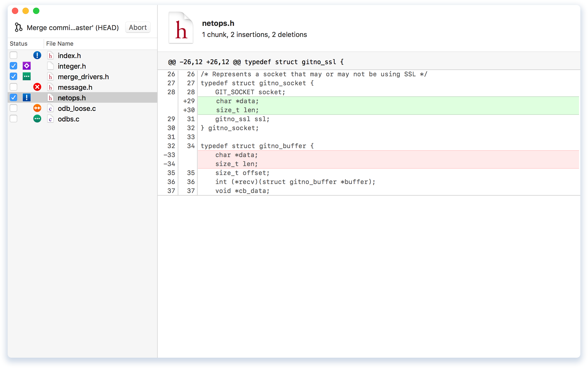Click the red conflict icon next to message.h

37,87
